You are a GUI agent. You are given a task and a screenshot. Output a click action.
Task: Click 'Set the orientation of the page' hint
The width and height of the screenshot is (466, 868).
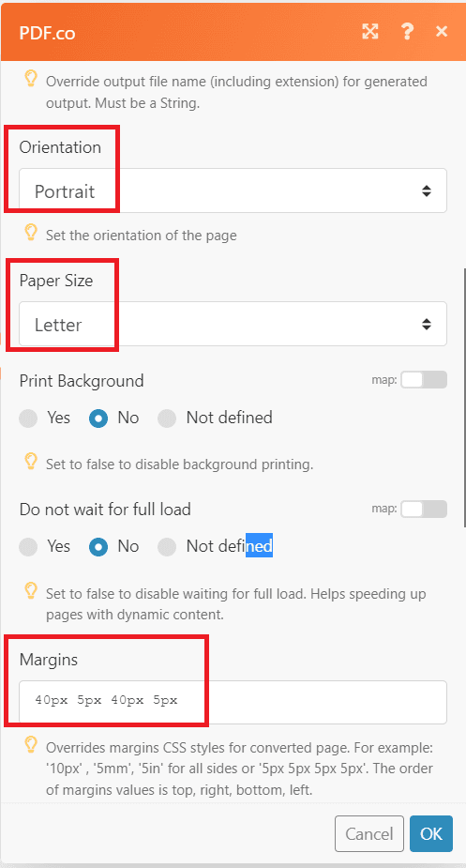tap(142, 236)
